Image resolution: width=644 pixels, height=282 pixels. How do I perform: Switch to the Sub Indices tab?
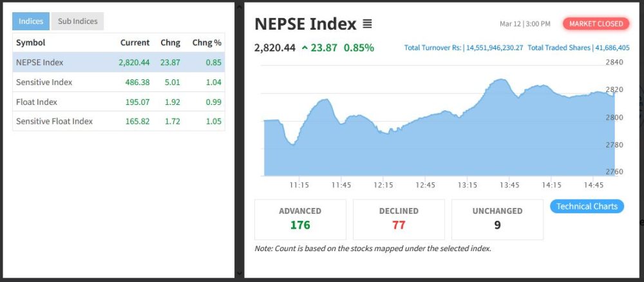[x=77, y=21]
